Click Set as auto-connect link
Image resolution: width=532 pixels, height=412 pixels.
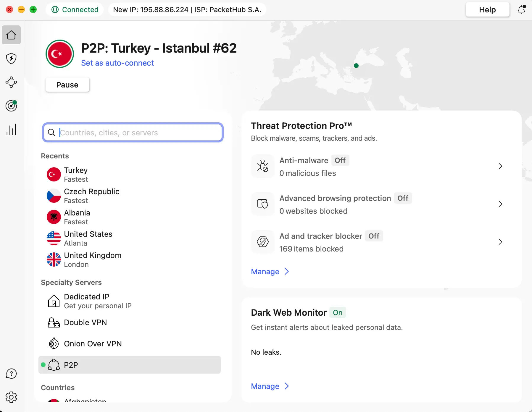click(117, 63)
